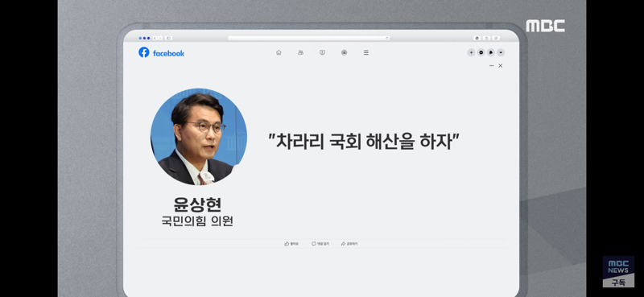
Task: Toggle the browser sidebar icon
Action: point(168,38)
